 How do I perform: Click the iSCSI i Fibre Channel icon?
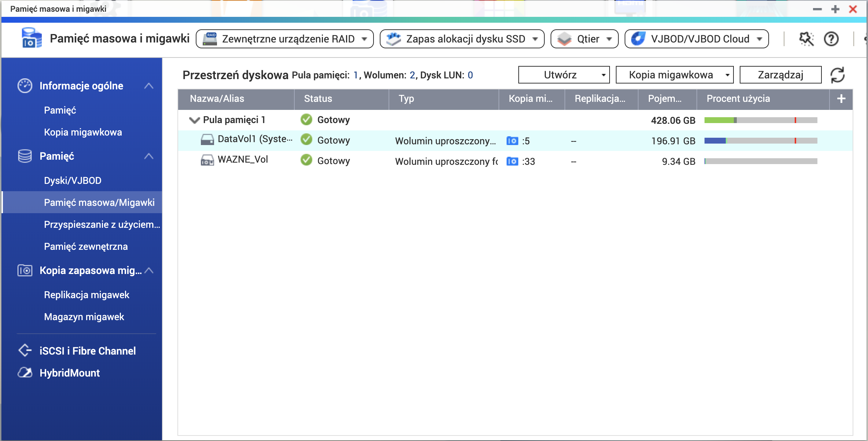(25, 351)
